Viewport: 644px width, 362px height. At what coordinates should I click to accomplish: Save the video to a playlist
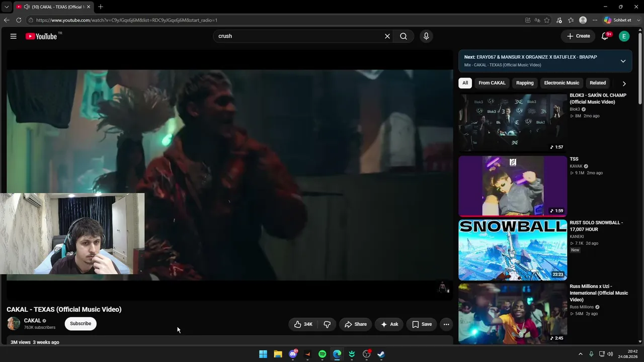pyautogui.click(x=422, y=324)
